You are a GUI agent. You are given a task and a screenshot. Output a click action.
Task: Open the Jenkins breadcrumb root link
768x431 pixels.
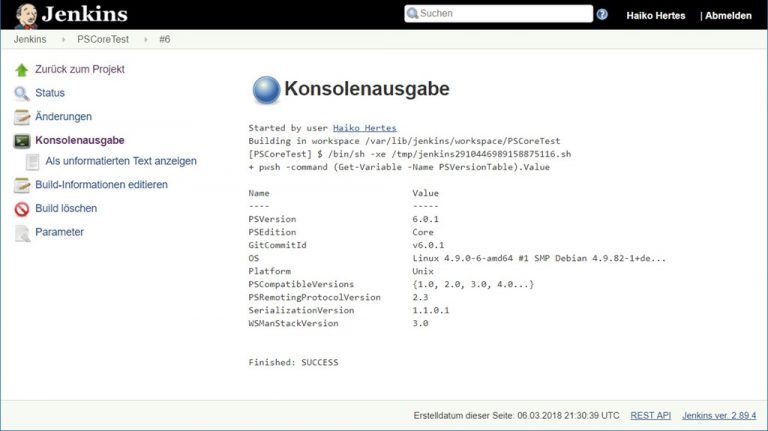click(31, 39)
